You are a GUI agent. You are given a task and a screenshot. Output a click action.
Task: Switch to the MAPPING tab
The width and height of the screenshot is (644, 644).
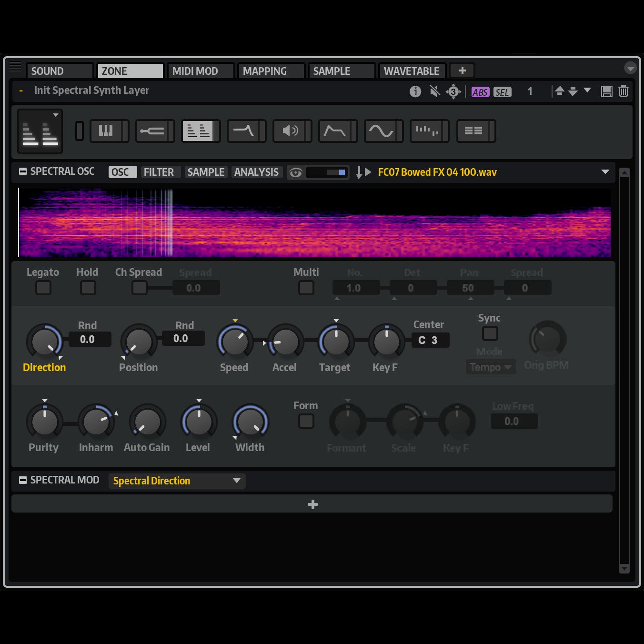(x=271, y=71)
